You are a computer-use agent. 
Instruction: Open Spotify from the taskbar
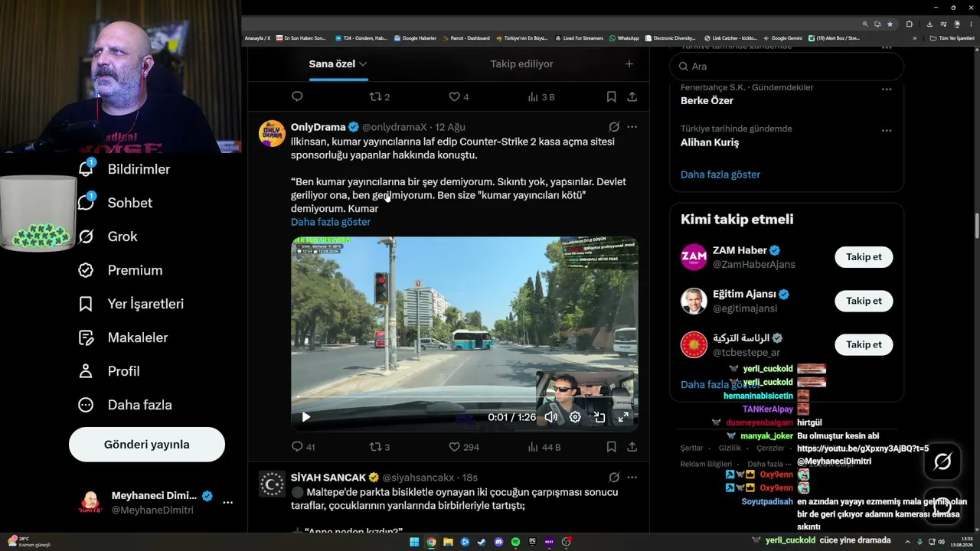pyautogui.click(x=515, y=542)
